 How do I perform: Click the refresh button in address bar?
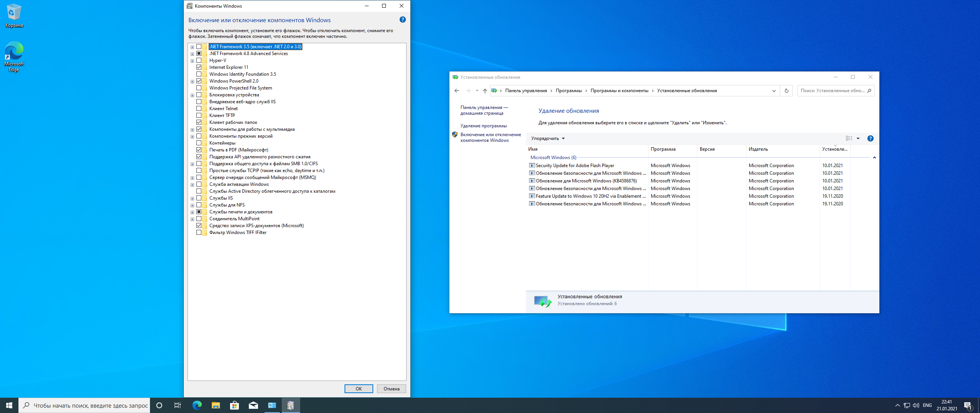[786, 91]
